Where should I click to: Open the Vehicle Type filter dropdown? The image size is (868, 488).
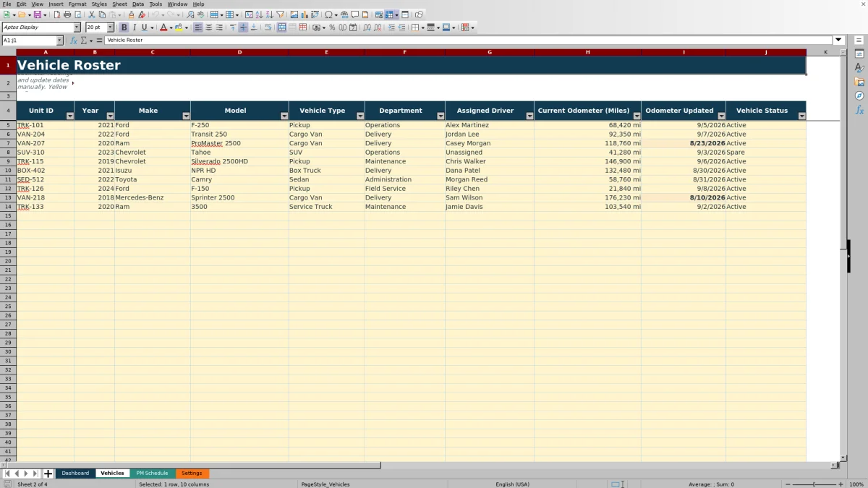tap(360, 116)
